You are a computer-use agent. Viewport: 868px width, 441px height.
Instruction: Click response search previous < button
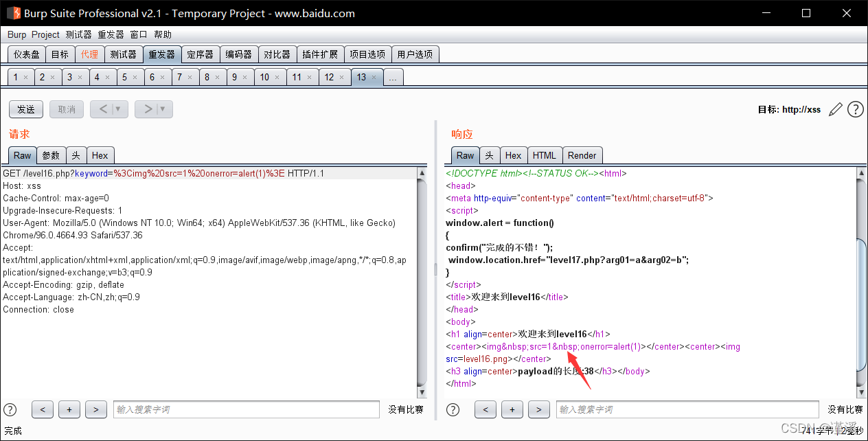click(486, 409)
